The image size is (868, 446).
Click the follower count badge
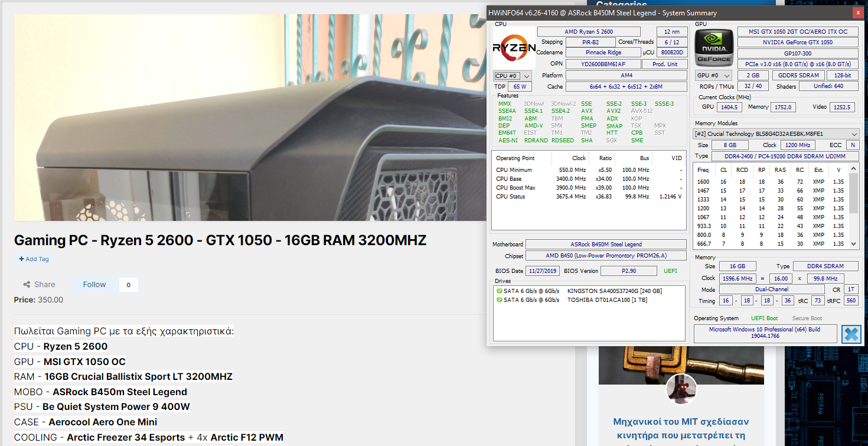128,285
